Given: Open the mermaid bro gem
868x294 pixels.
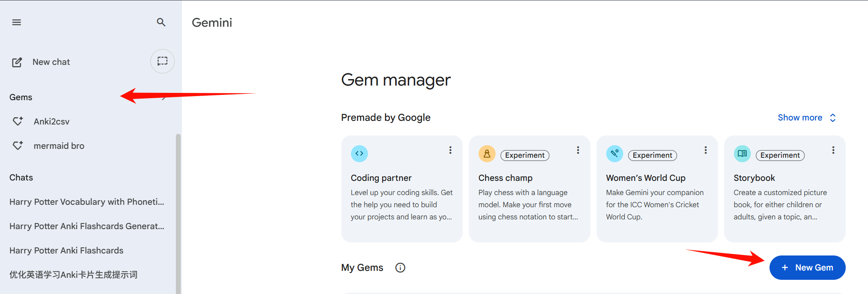Looking at the screenshot, I should (x=59, y=146).
